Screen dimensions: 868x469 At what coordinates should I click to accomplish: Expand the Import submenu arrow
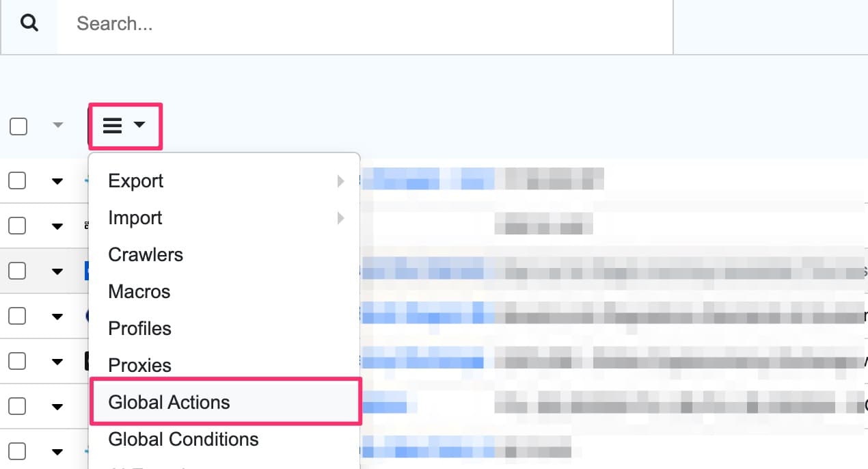[340, 217]
